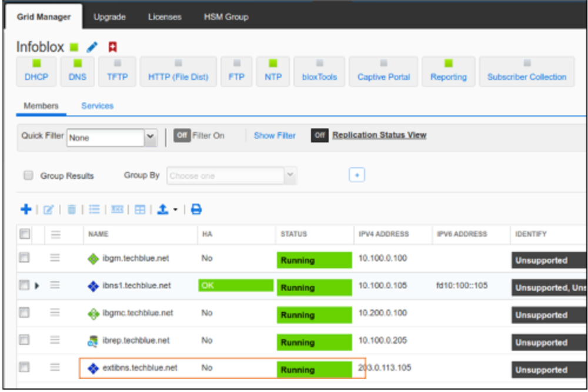Screen dimensions: 588x392
Task: Open the FTP service status button
Action: 236,71
